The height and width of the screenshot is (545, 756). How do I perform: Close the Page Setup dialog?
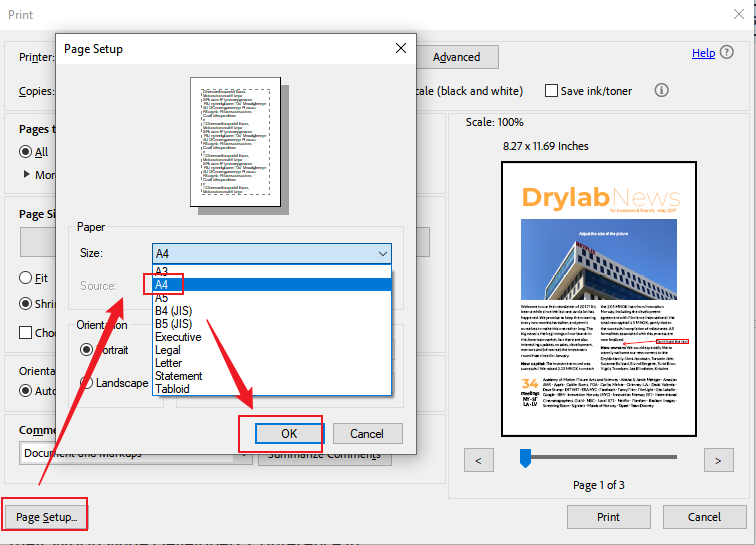click(401, 48)
